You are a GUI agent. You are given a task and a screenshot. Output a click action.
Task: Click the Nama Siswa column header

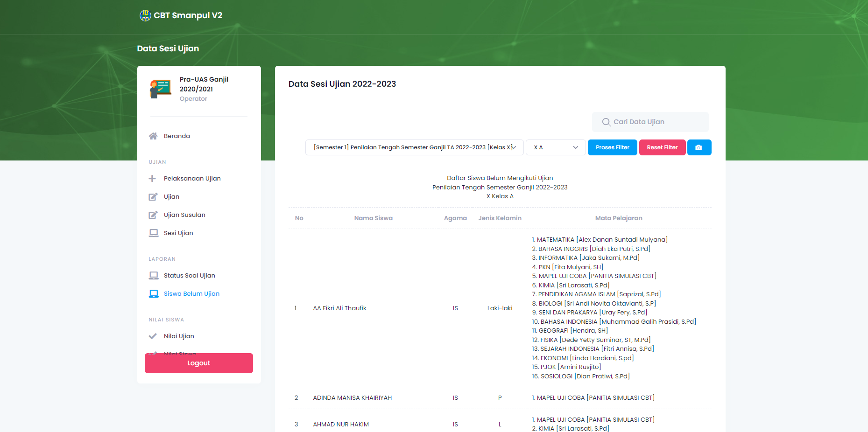tap(373, 218)
